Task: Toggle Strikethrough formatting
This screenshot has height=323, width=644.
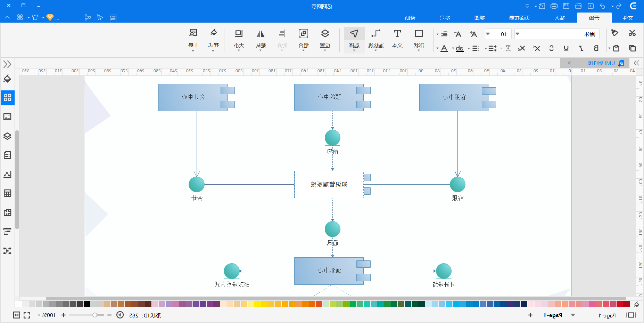Action: pyautogui.click(x=551, y=48)
